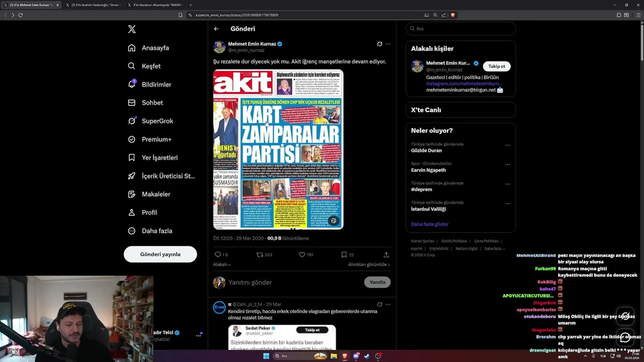
Task: Open Güzide Duran trending topic
Action: (426, 150)
